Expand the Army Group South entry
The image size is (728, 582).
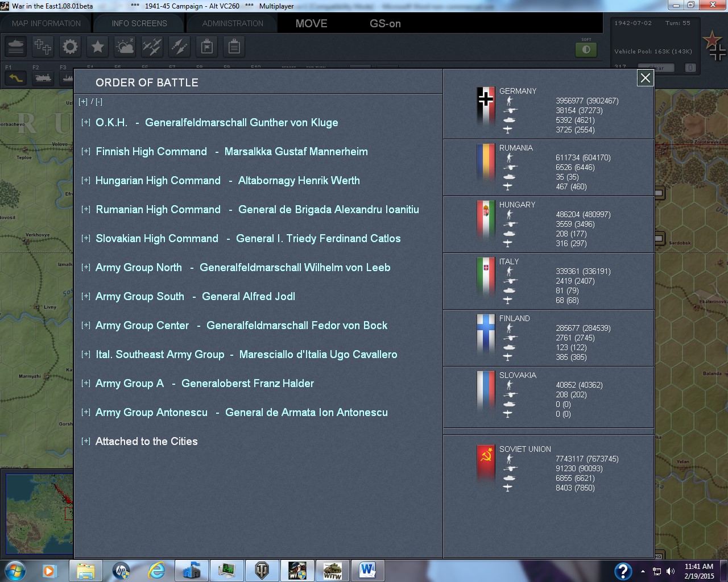[86, 296]
